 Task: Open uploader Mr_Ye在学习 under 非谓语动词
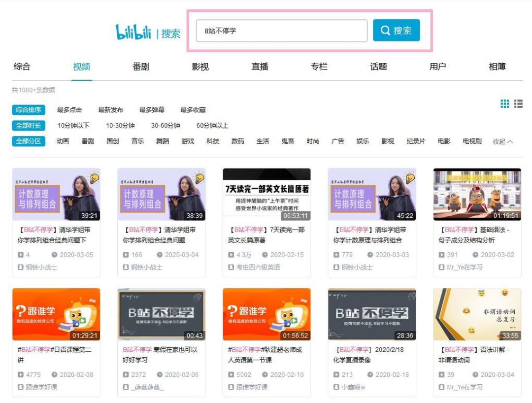click(465, 387)
